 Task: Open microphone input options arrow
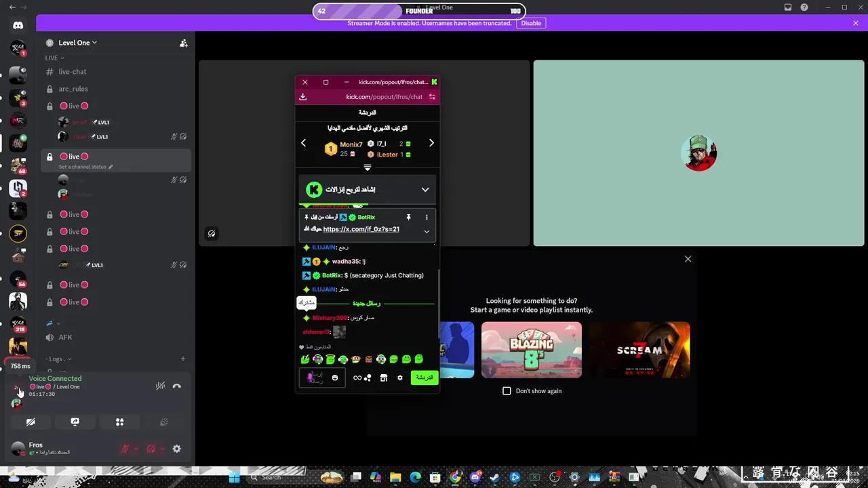136,449
